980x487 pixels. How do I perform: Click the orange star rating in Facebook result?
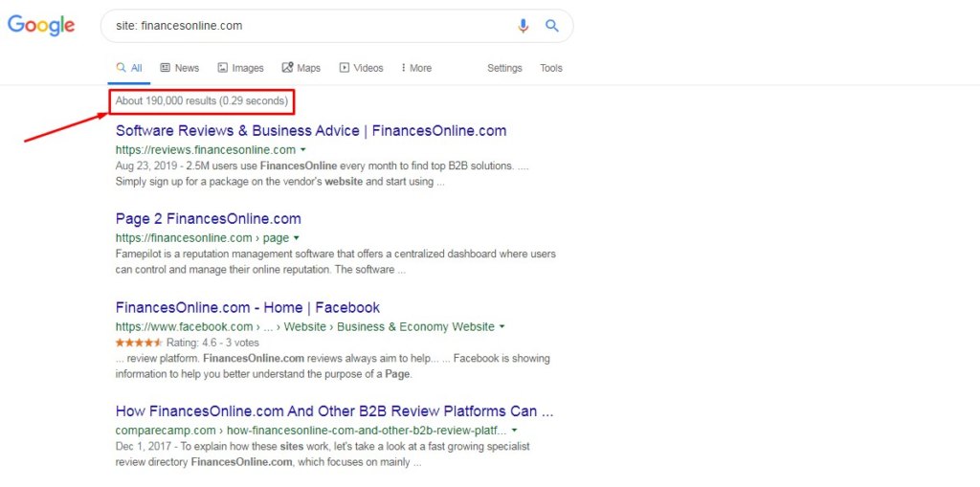[x=139, y=343]
